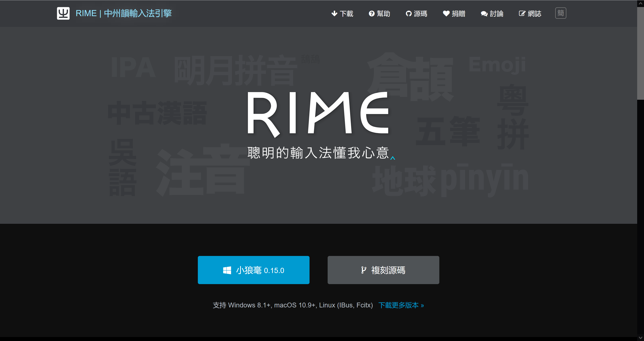This screenshot has height=341, width=644.
Task: Expand the caret below the RIME tagline
Action: [x=393, y=158]
